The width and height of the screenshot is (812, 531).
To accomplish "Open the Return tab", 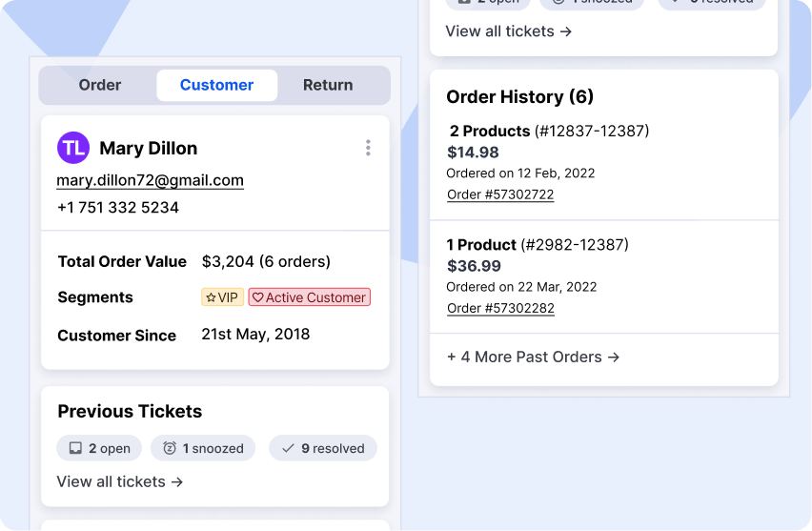I will pos(328,85).
